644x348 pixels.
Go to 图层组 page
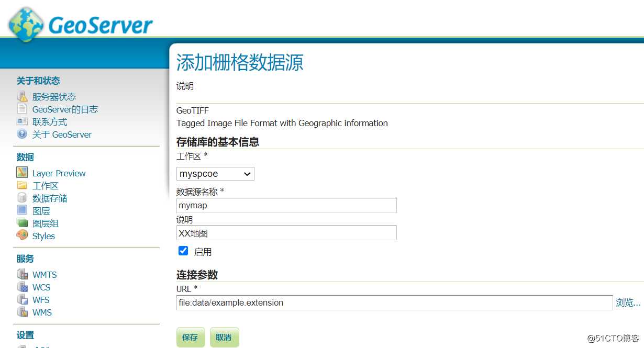46,223
